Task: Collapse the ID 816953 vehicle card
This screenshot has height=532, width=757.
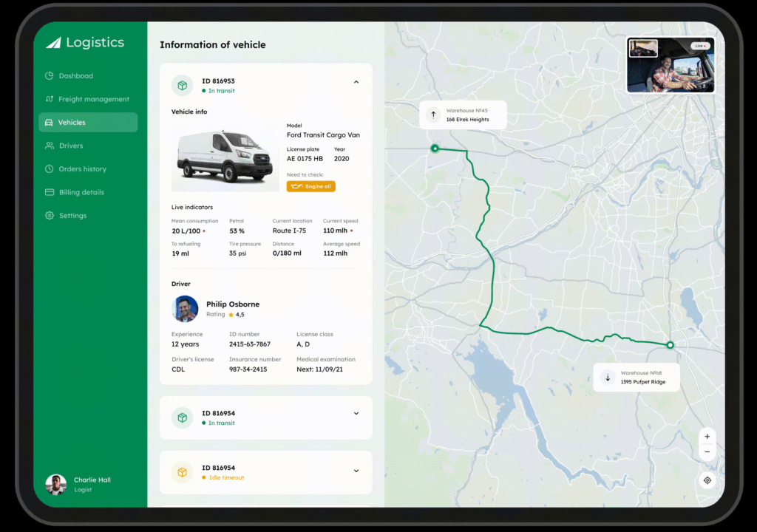Action: pos(356,82)
